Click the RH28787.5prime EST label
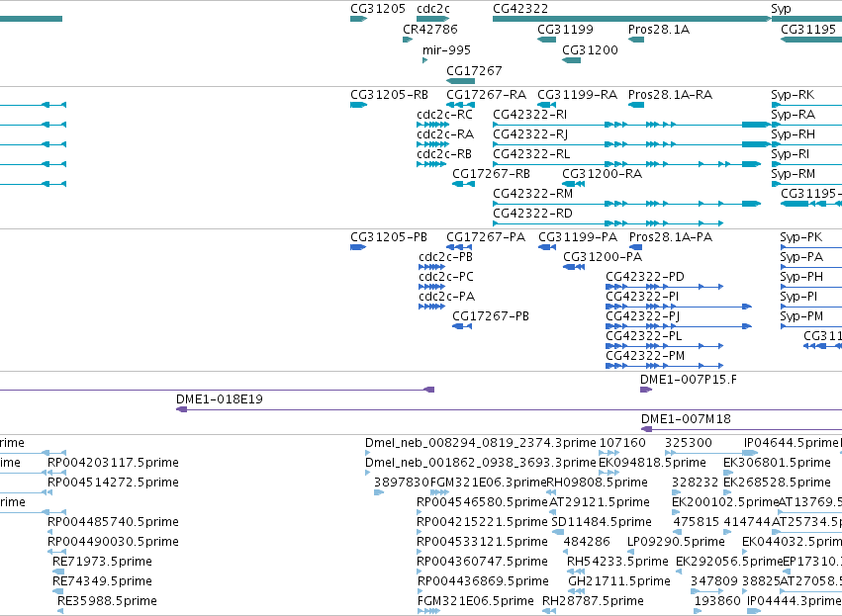This screenshot has height=616, width=842. point(593,601)
